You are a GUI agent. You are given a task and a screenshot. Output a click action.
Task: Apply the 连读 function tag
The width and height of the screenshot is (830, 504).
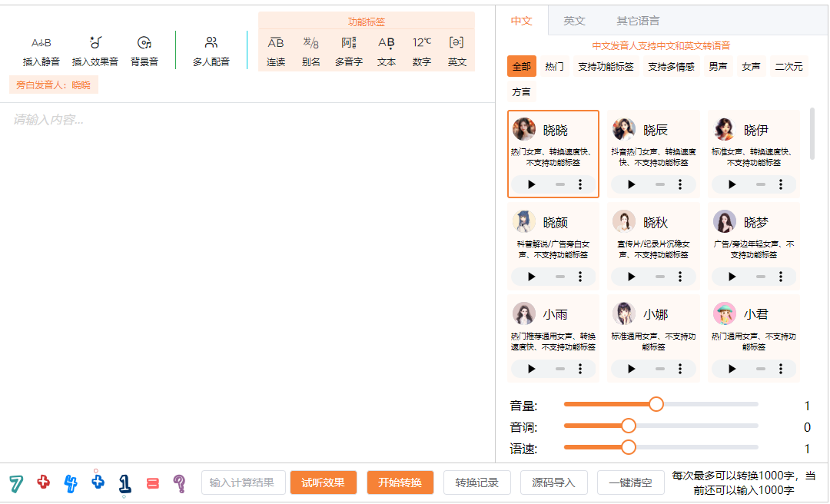click(276, 43)
